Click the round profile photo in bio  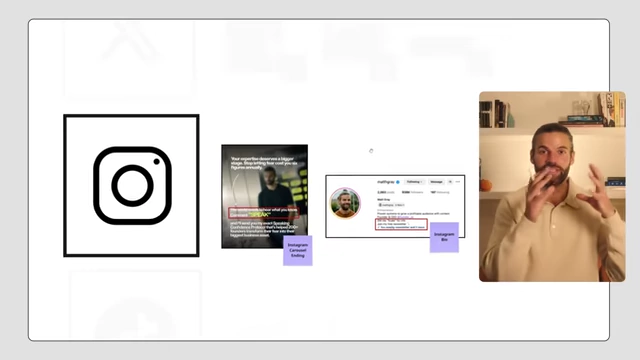(345, 203)
